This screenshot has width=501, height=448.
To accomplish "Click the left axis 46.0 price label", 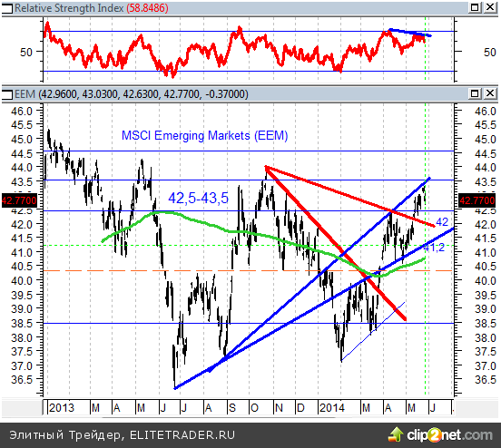I will coord(22,112).
